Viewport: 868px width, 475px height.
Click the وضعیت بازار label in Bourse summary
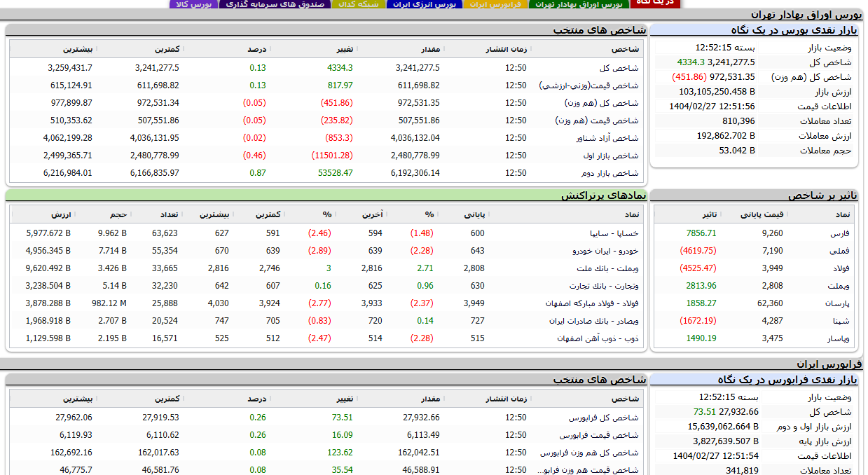point(829,48)
